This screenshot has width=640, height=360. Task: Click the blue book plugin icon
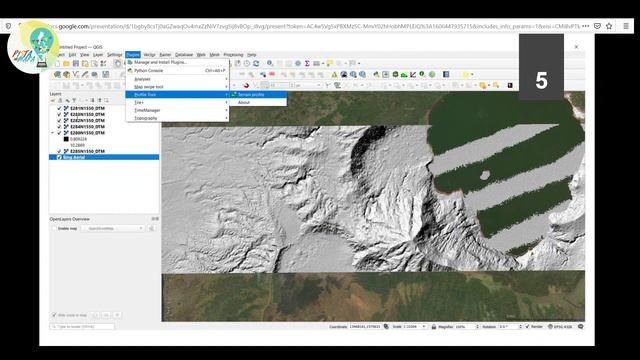pos(446,74)
